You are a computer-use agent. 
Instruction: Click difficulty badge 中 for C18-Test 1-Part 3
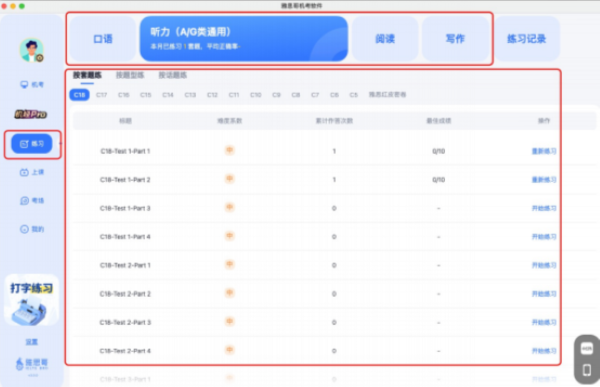[x=230, y=207]
